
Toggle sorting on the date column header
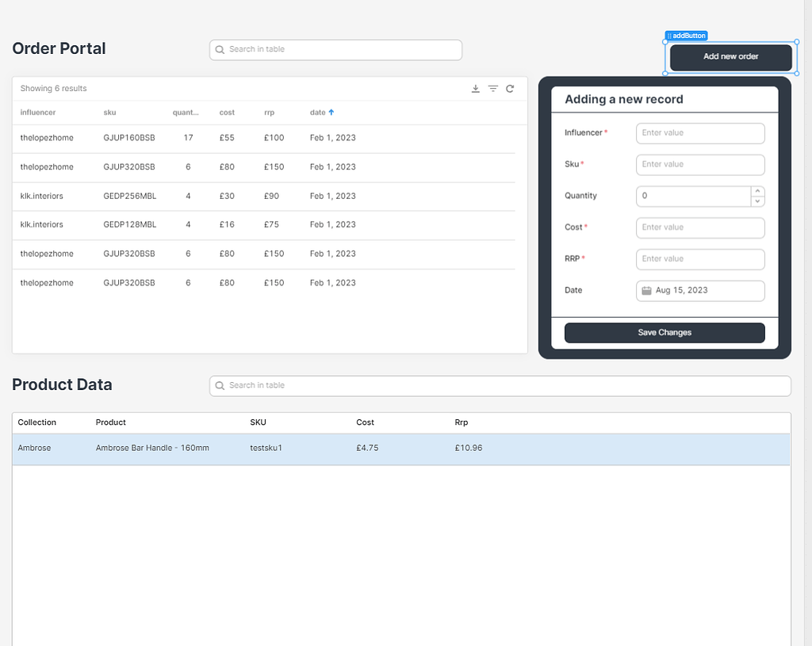point(317,112)
